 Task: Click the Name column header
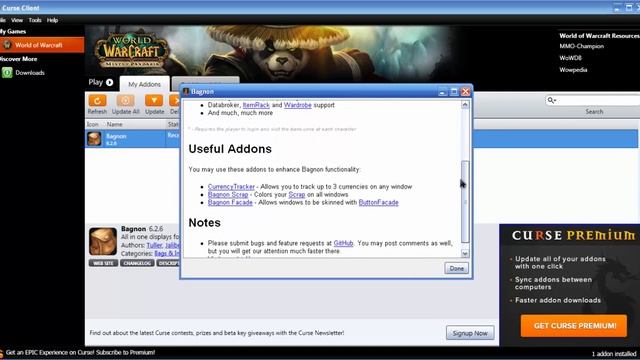point(114,124)
